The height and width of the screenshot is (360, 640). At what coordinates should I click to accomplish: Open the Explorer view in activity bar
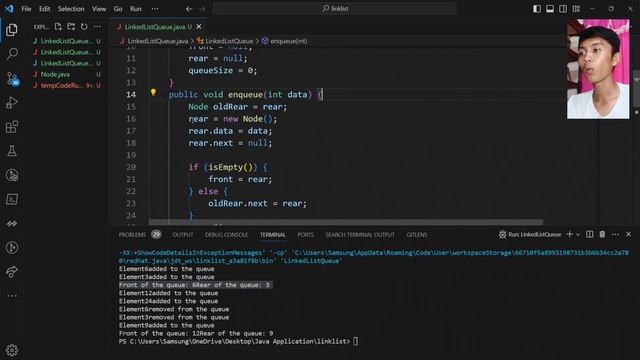pos(12,30)
